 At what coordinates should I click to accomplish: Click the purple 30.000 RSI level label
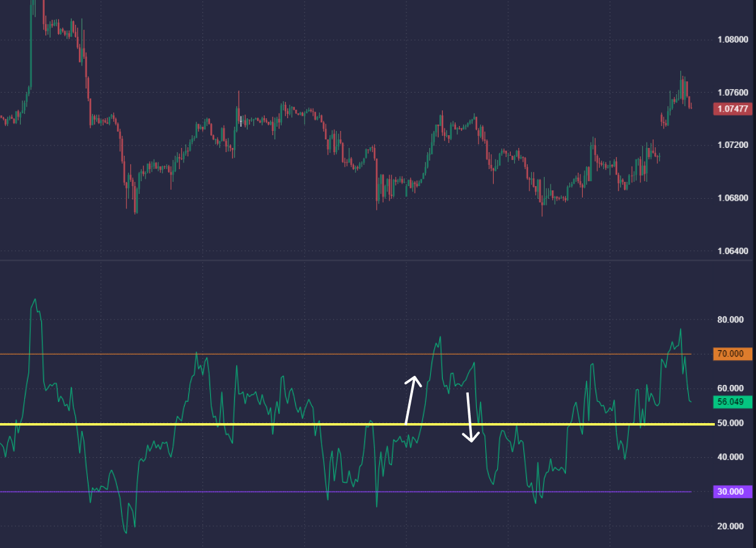[732, 492]
